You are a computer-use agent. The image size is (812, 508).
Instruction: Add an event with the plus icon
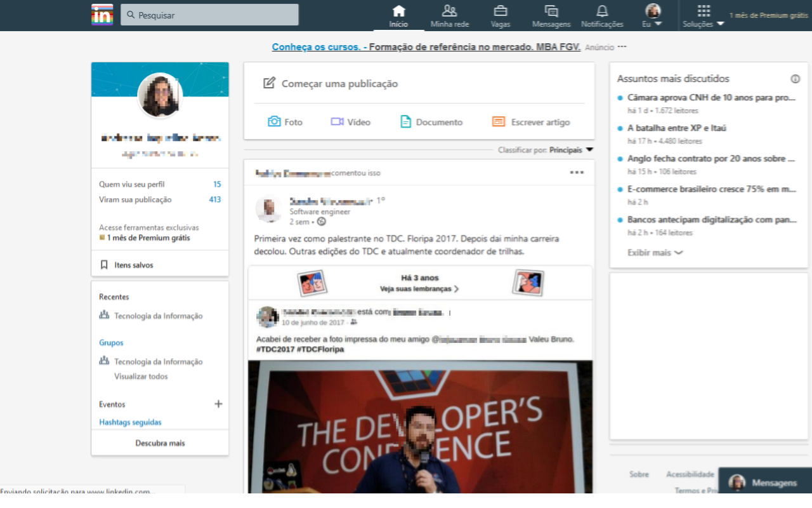[218, 404]
